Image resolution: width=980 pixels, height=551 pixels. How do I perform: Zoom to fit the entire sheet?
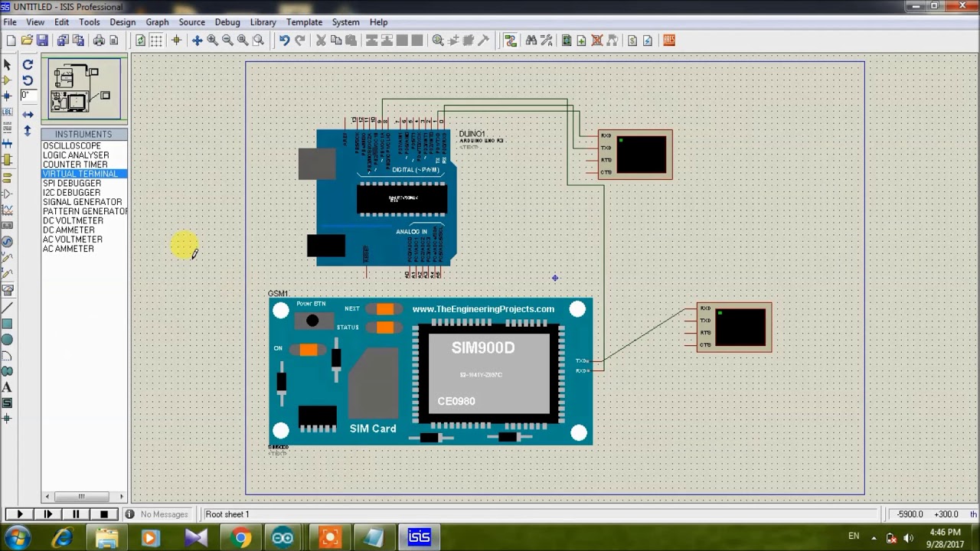pyautogui.click(x=243, y=41)
